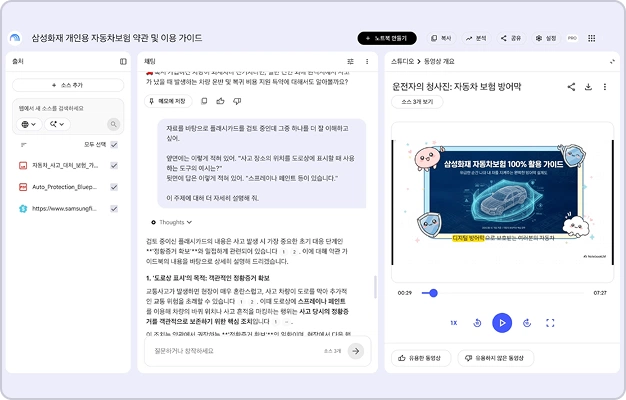The height and width of the screenshot is (400, 626).
Task: Click thumbs down on the chat response
Action: click(237, 101)
